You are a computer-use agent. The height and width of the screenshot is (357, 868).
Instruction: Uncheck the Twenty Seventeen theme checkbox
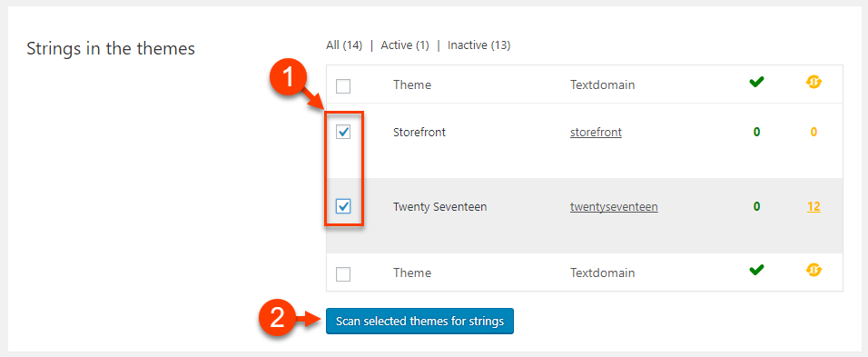[344, 206]
